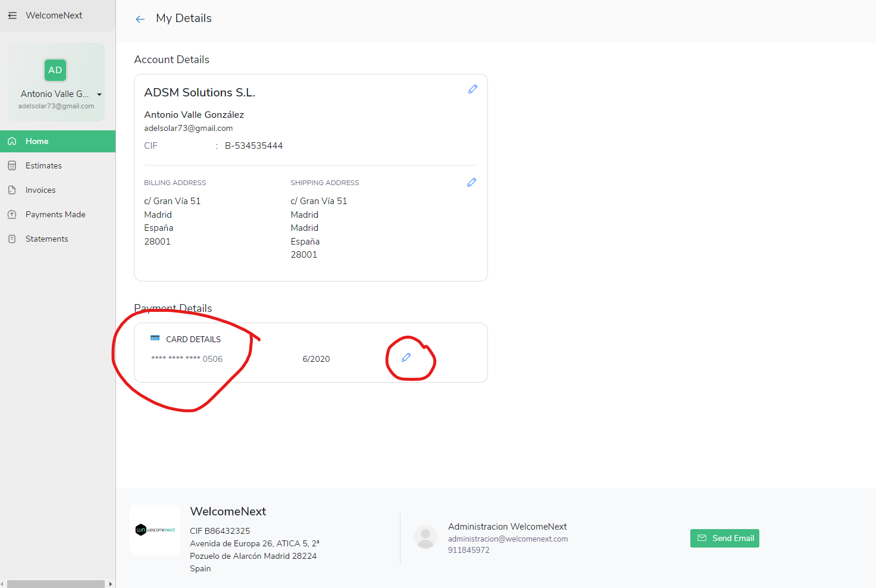Edit card details with pencil icon
The width and height of the screenshot is (876, 588).
click(406, 357)
